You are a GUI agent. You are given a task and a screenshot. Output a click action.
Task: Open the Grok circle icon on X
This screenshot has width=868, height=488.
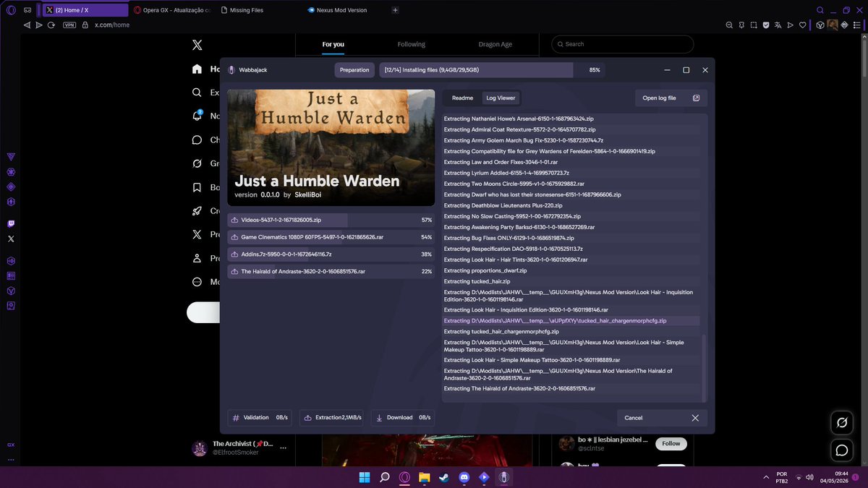tap(842, 422)
